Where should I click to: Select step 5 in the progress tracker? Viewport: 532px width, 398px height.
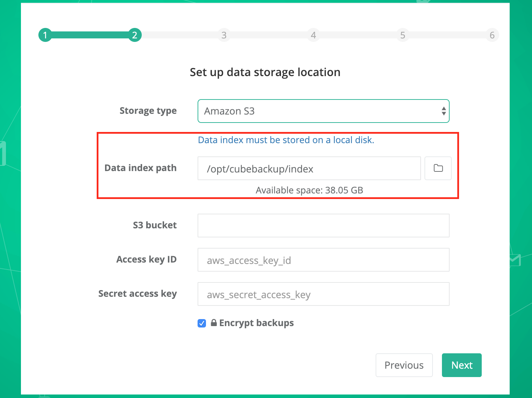pos(402,35)
